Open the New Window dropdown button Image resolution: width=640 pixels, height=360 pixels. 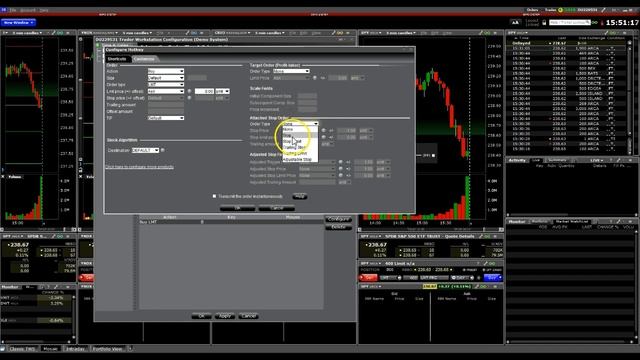pos(18,22)
